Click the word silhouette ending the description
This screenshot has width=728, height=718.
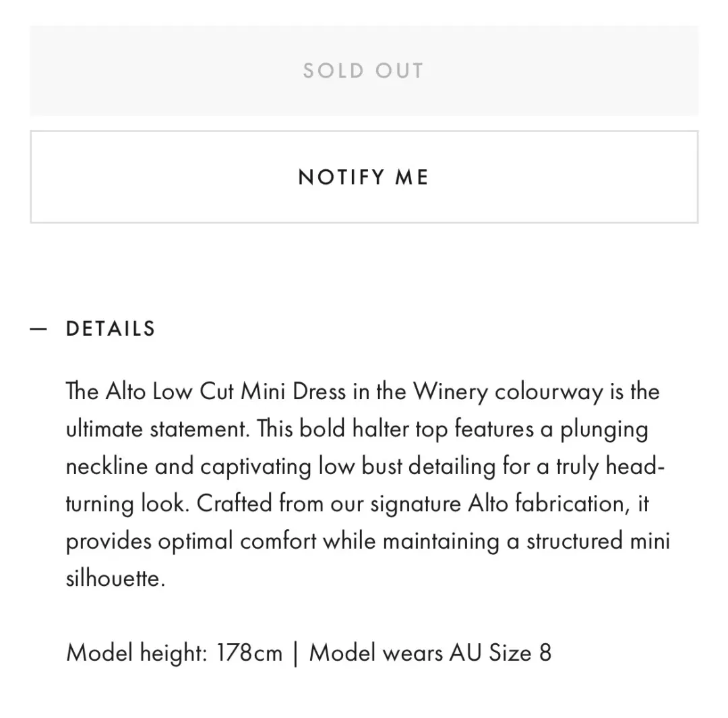115,578
